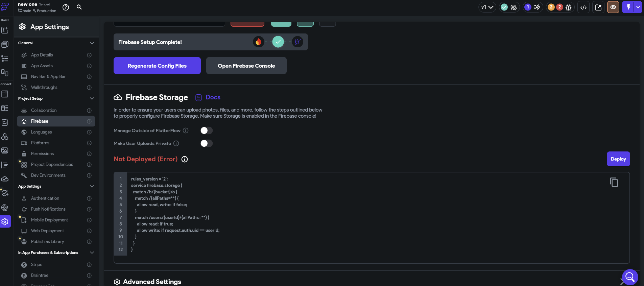Click the FlutterFlow logo
The image size is (644, 286).
click(x=5, y=7)
